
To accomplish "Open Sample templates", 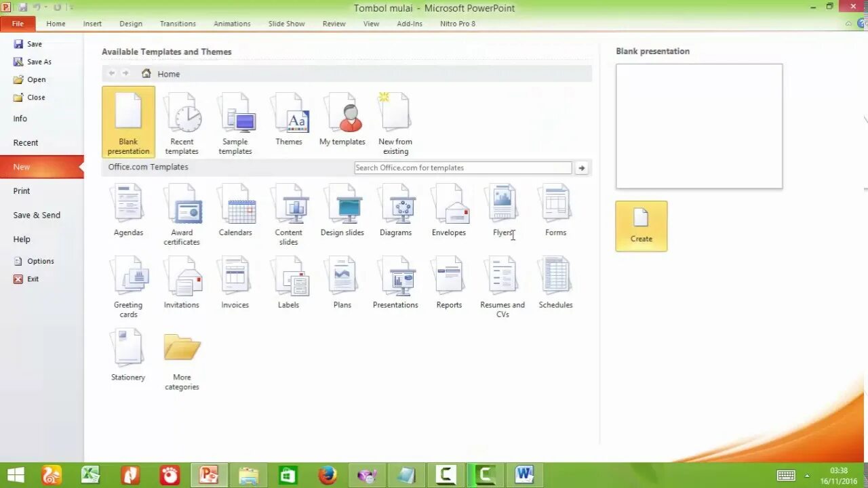I will 235,123.
